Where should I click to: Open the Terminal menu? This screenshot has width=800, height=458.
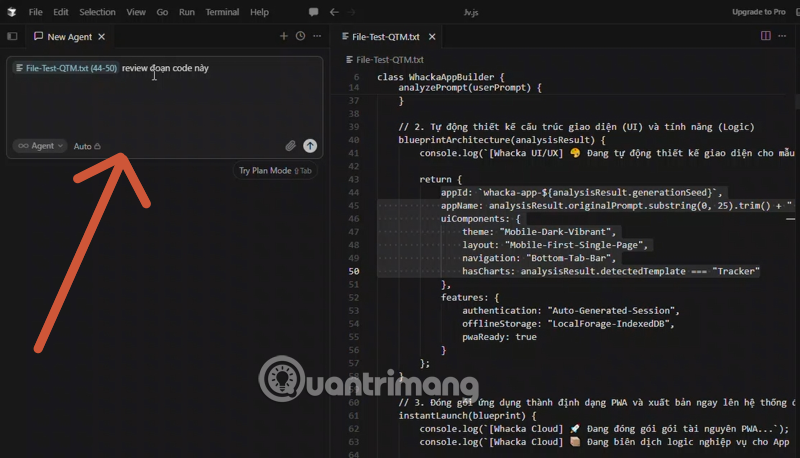(x=222, y=12)
